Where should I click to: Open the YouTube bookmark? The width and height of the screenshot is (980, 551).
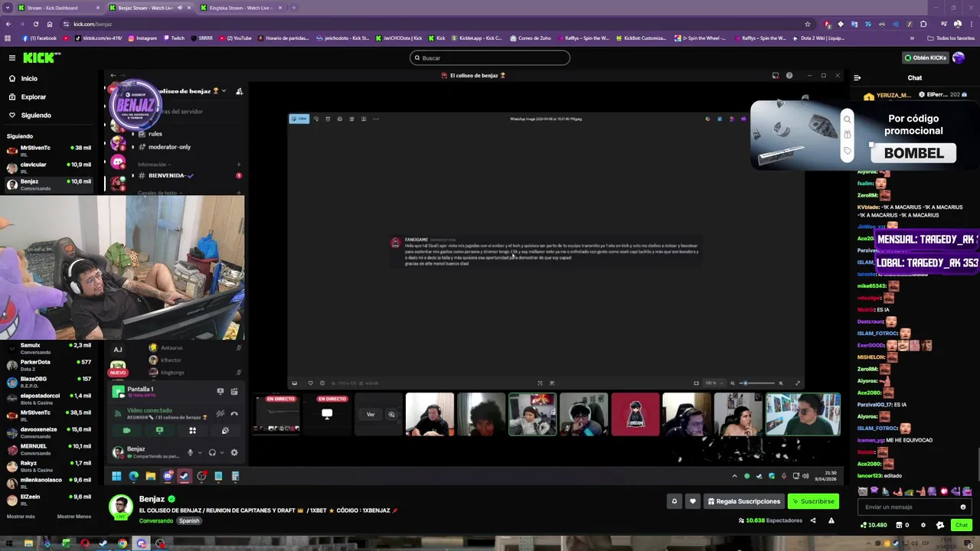point(235,37)
